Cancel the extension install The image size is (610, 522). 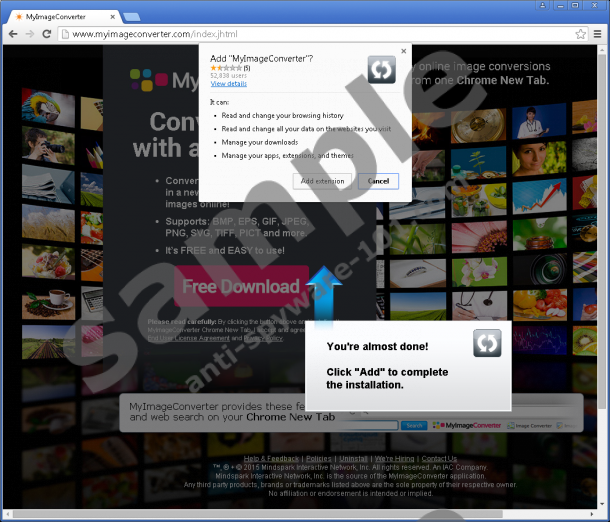coord(378,181)
